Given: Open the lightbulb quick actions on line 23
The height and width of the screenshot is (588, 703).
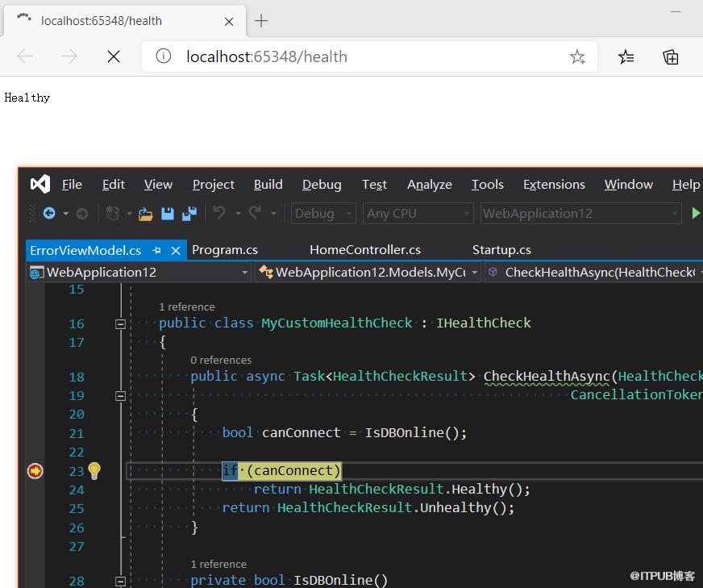Looking at the screenshot, I should pyautogui.click(x=94, y=471).
